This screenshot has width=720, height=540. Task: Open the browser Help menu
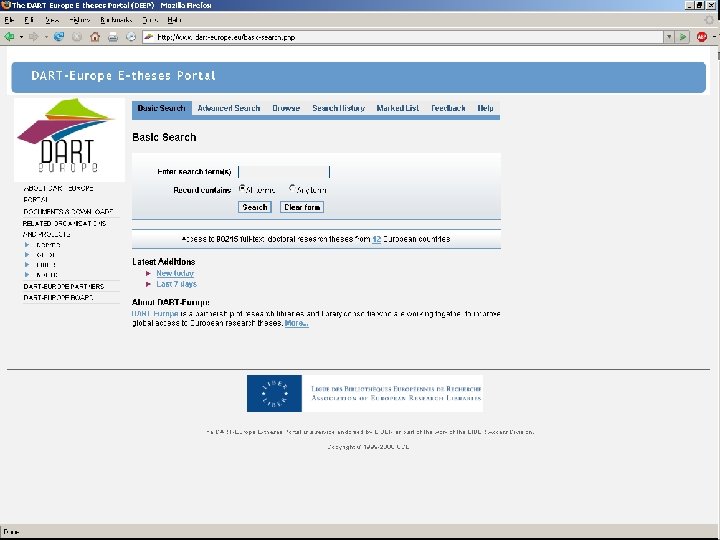click(174, 20)
